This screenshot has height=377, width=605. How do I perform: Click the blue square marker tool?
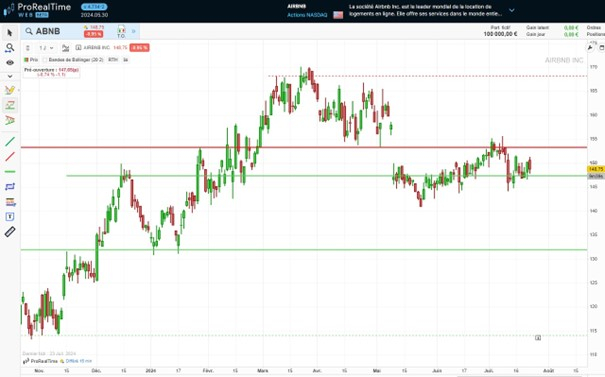[10, 216]
